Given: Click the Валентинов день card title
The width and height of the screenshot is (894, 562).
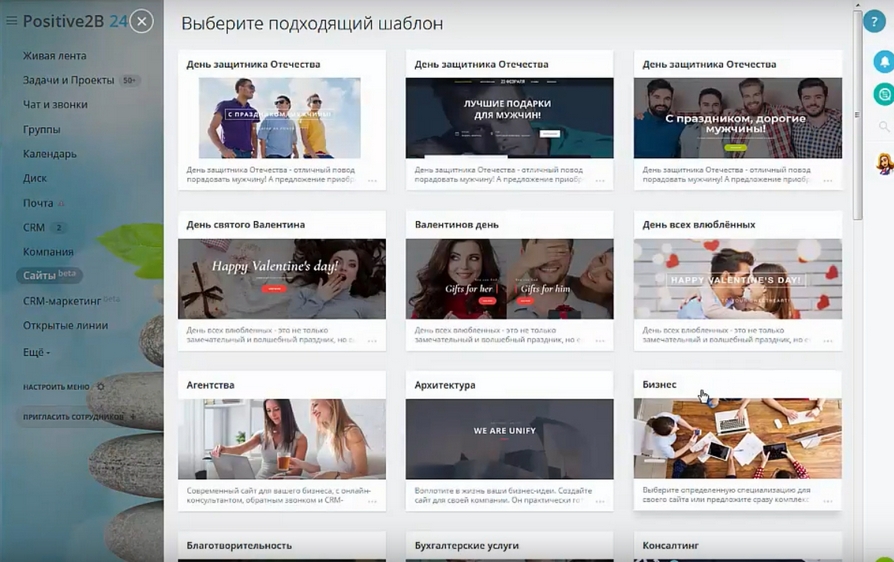Looking at the screenshot, I should 457,225.
